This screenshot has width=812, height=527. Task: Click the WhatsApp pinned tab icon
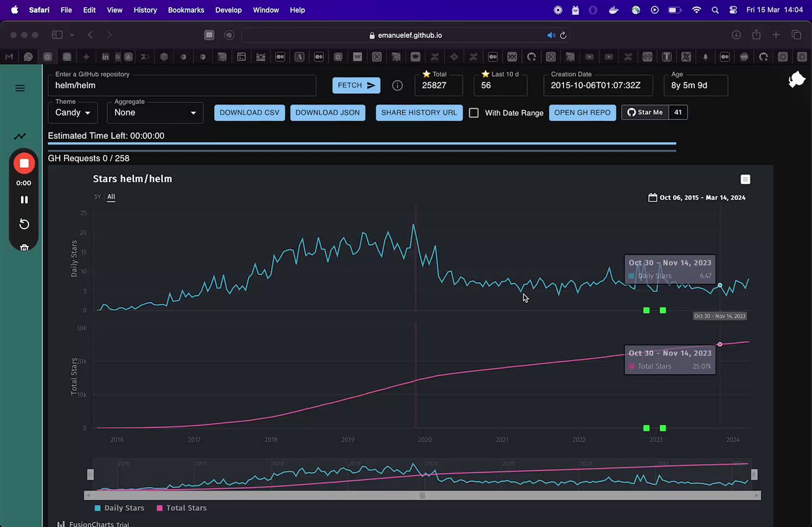click(28, 56)
